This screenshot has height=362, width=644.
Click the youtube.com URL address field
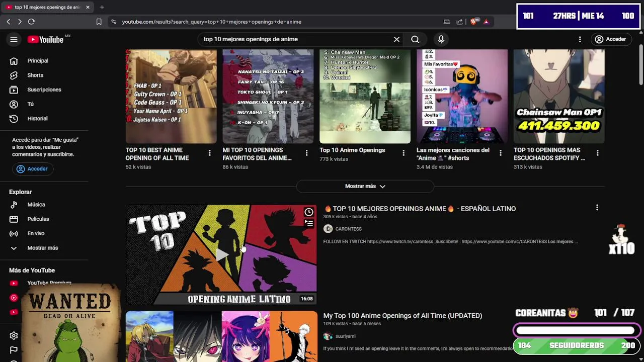211,22
